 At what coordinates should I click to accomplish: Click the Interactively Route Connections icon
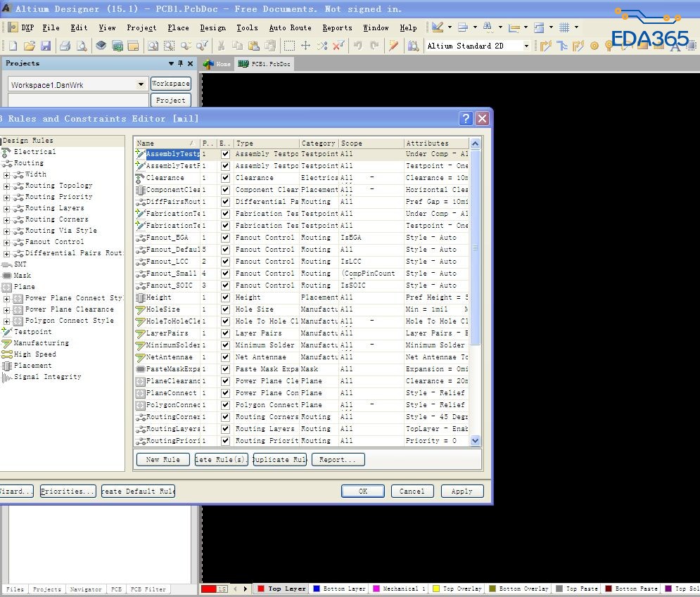(546, 46)
